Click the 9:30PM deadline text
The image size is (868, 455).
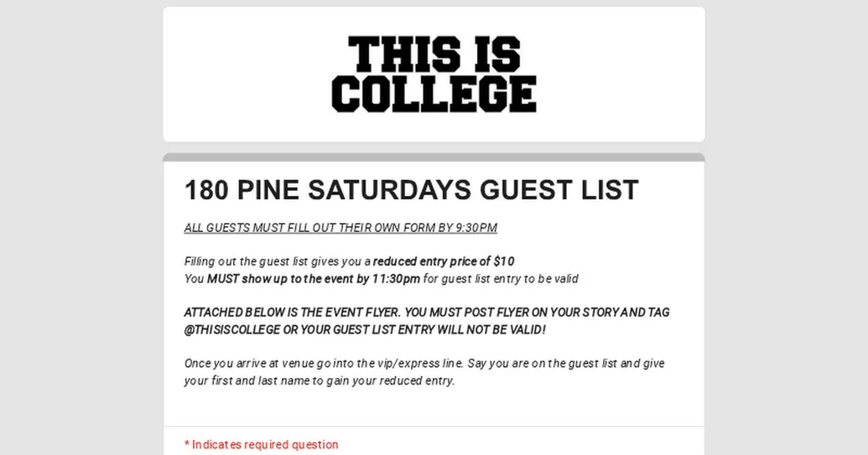point(476,228)
